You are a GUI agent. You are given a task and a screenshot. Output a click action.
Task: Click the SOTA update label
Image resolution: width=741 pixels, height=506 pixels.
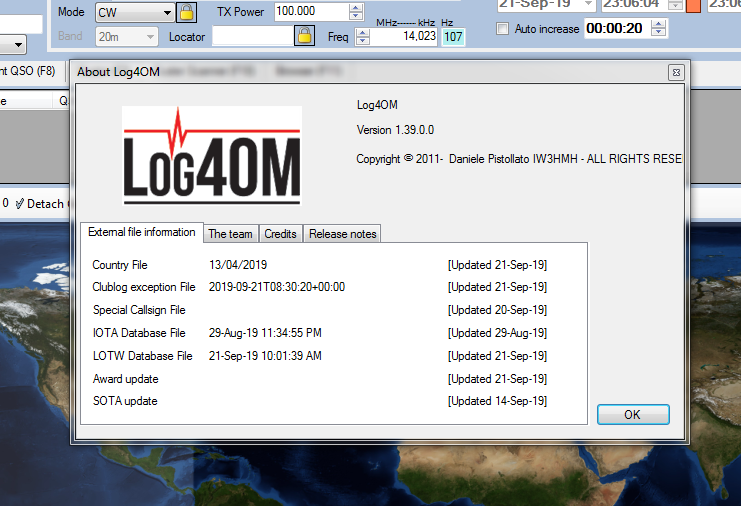tap(125, 401)
